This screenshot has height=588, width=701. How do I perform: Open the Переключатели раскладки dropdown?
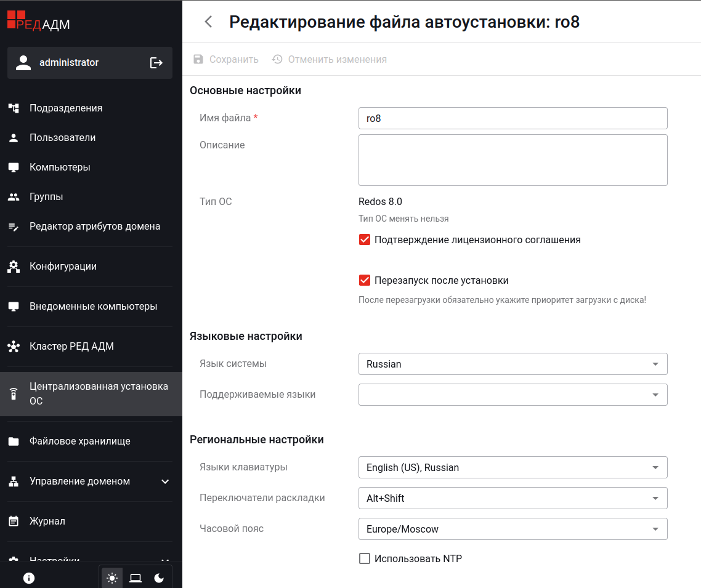pos(513,498)
